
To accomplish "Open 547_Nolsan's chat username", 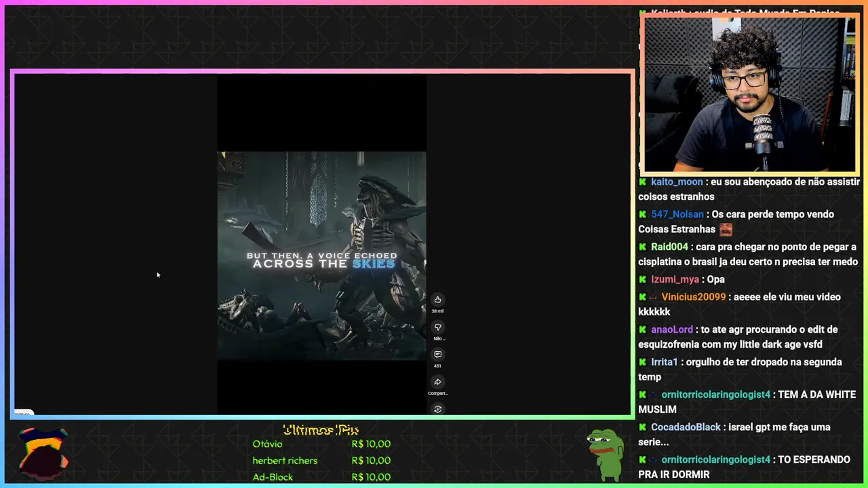I will pos(677,214).
